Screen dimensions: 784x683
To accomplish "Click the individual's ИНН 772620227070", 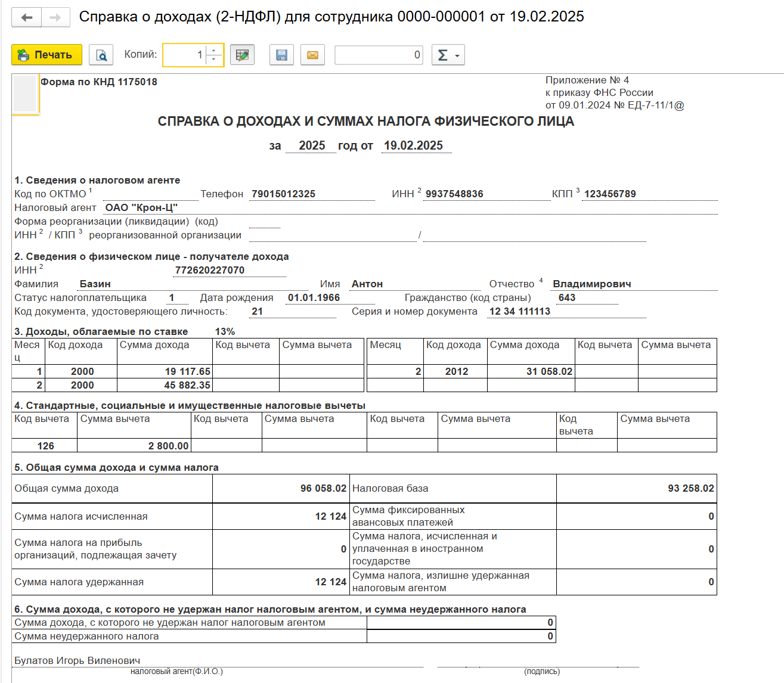I will coord(209,271).
